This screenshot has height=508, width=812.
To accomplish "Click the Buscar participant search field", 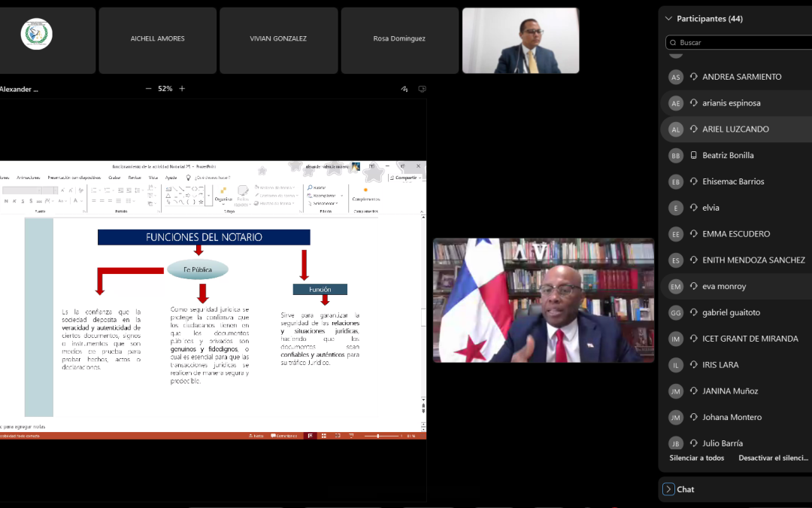I will pos(741,43).
